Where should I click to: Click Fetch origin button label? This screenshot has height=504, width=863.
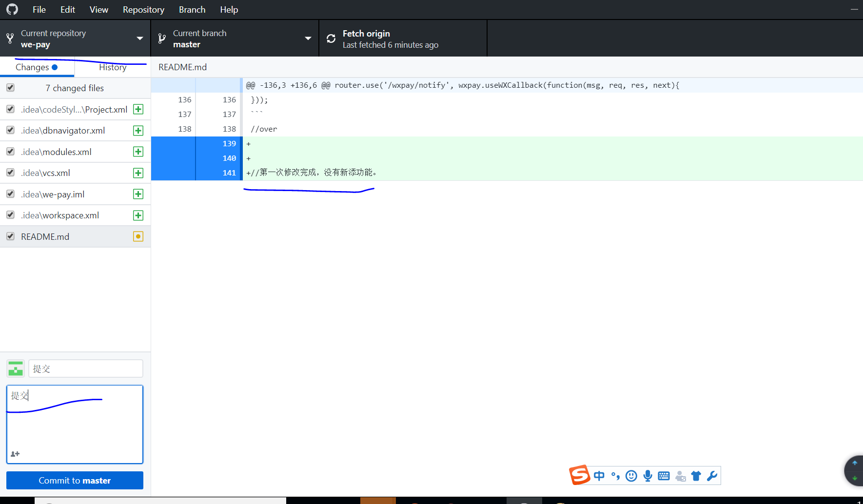point(366,33)
